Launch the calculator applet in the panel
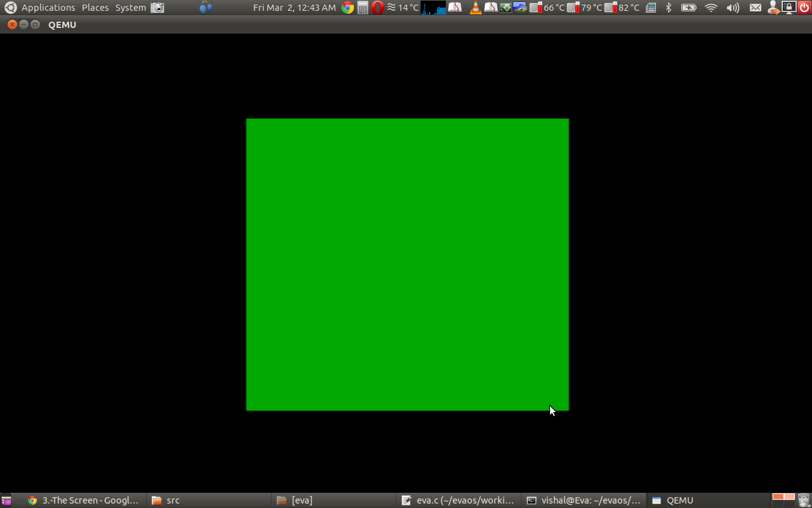Image resolution: width=812 pixels, height=508 pixels. click(x=362, y=8)
